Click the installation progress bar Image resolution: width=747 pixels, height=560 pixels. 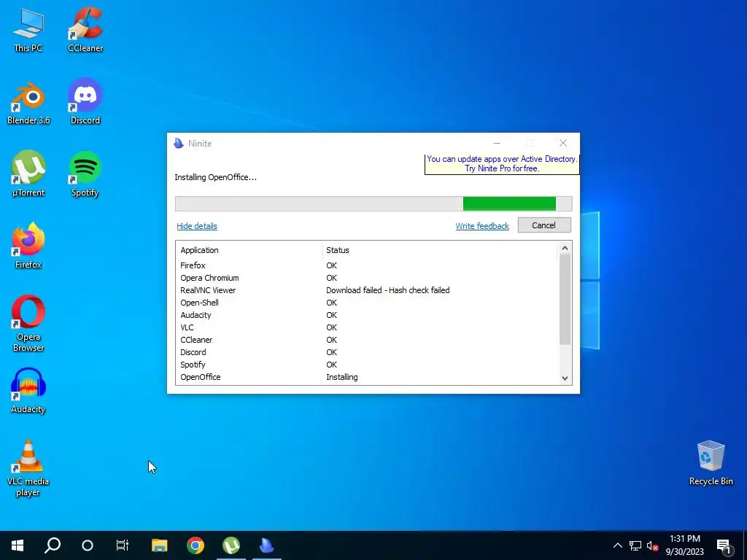click(373, 204)
